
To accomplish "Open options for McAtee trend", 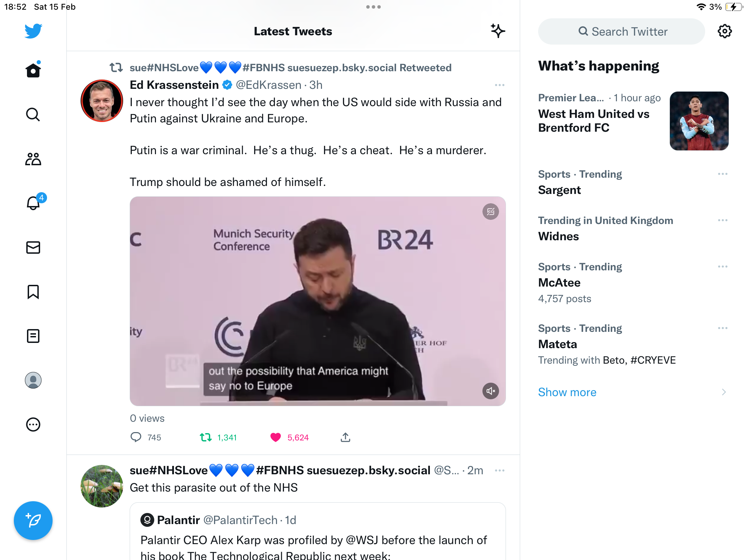I will (722, 267).
